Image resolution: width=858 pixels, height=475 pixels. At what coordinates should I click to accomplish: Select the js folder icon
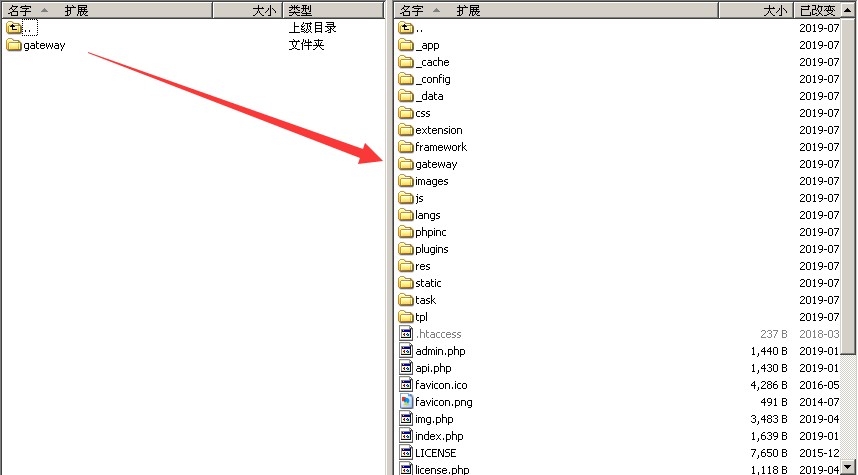pos(405,198)
